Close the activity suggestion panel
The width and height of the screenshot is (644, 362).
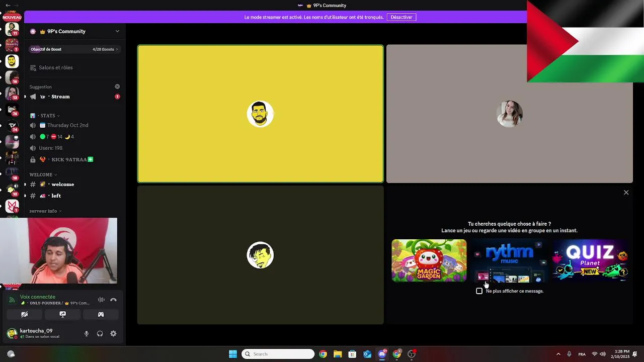[x=626, y=193]
